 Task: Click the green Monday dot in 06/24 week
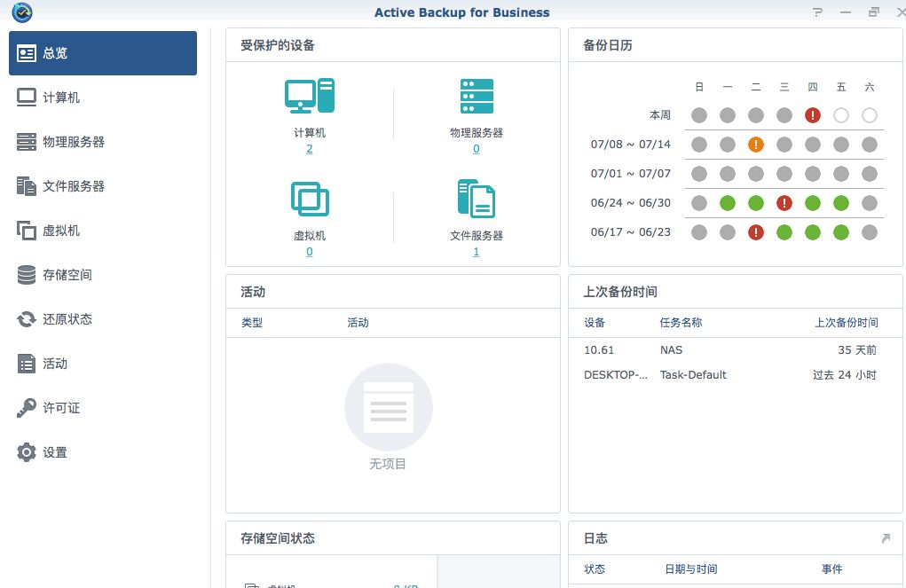(x=728, y=203)
